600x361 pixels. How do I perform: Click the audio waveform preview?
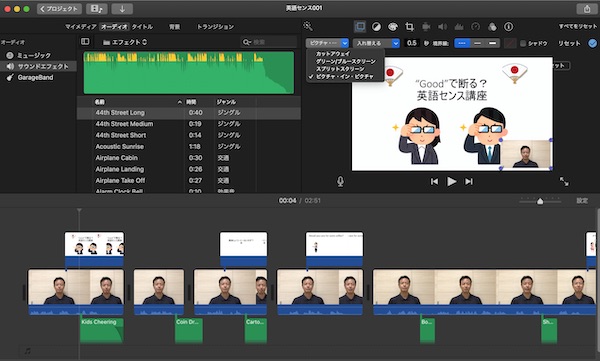point(189,73)
